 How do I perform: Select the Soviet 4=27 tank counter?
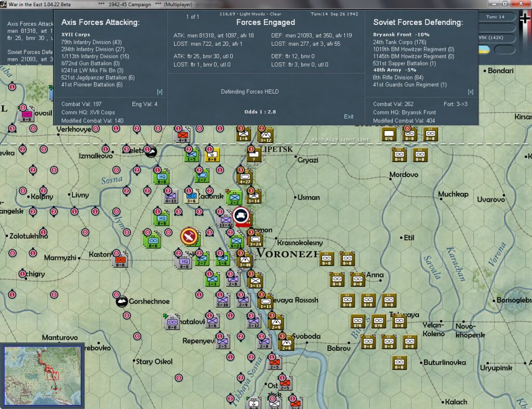245,177
